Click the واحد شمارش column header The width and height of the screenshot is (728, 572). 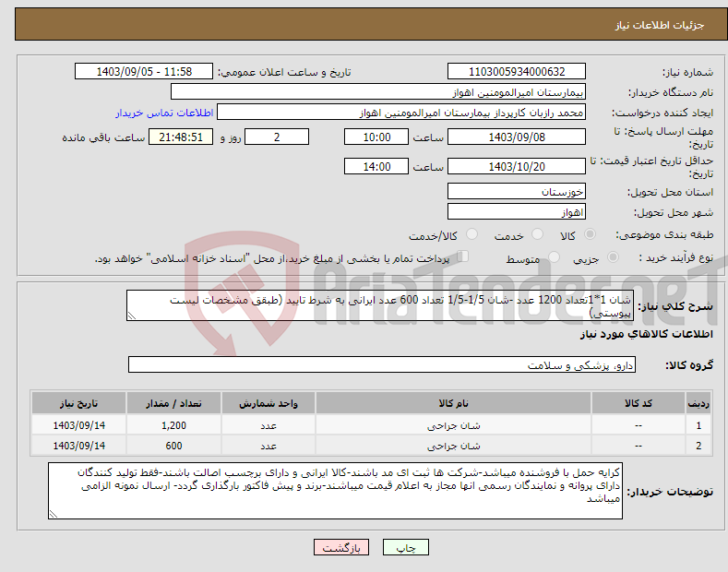point(269,403)
